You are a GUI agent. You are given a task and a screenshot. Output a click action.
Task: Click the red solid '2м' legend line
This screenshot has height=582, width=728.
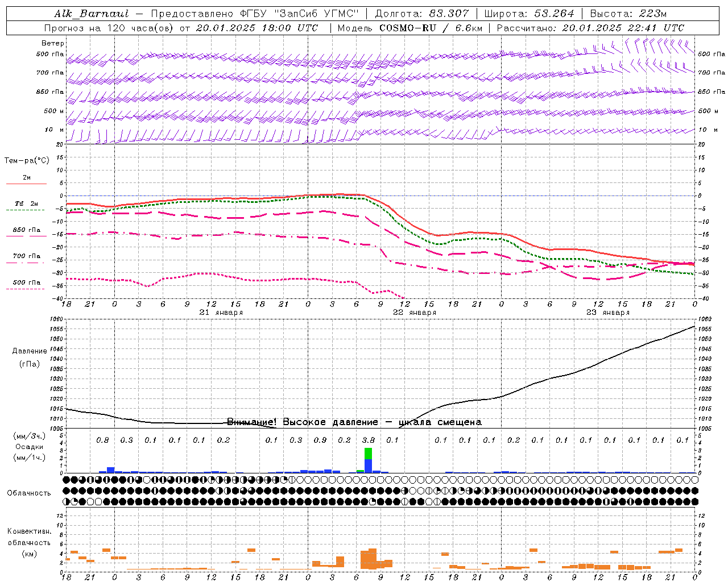pyautogui.click(x=26, y=184)
